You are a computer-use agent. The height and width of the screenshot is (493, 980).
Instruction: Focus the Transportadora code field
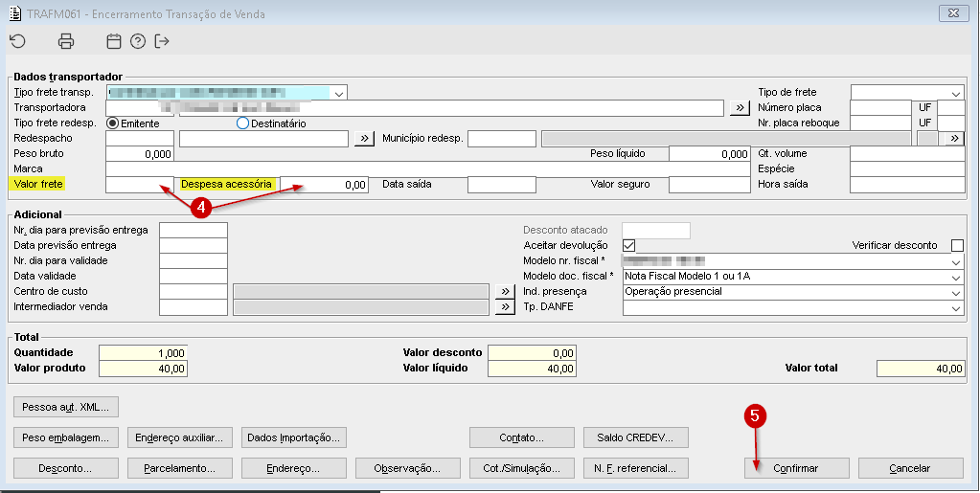(140, 107)
